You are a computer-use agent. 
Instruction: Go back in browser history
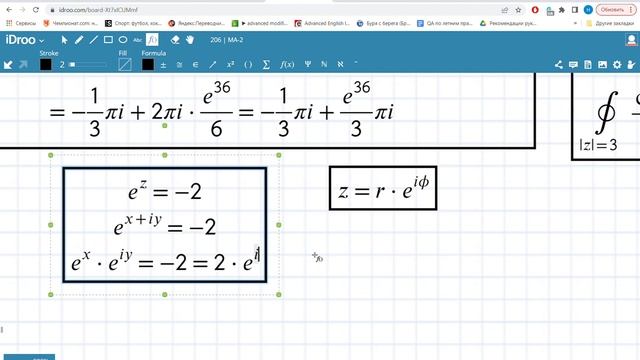[x=9, y=10]
